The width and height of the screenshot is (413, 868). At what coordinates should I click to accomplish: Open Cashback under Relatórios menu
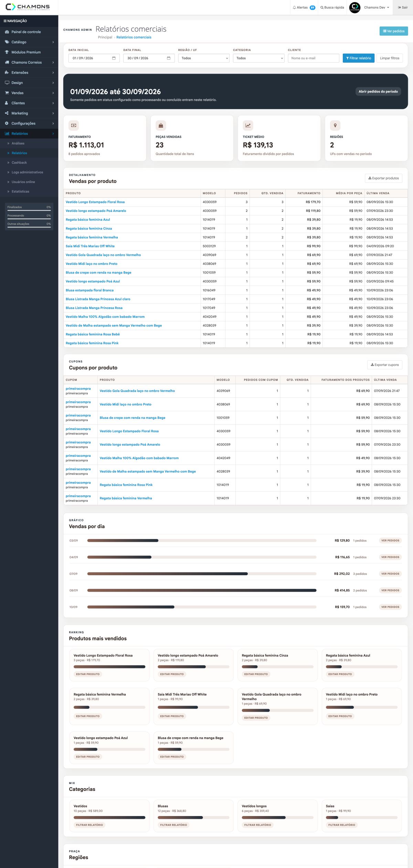(19, 162)
